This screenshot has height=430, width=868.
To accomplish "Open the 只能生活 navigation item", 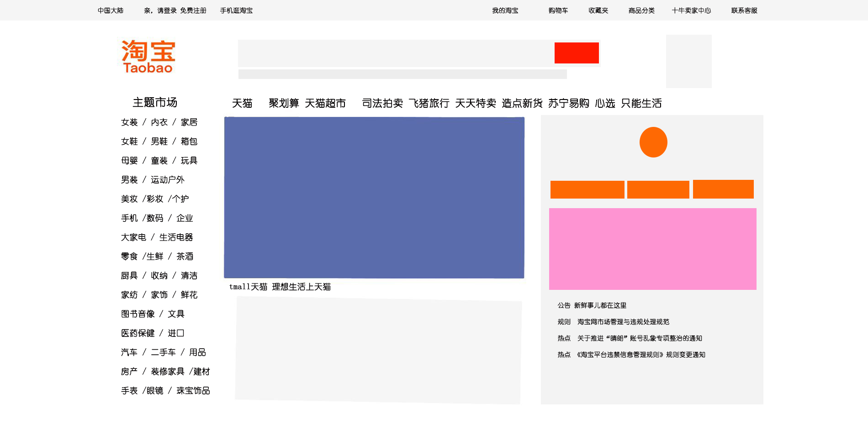I will pos(641,103).
